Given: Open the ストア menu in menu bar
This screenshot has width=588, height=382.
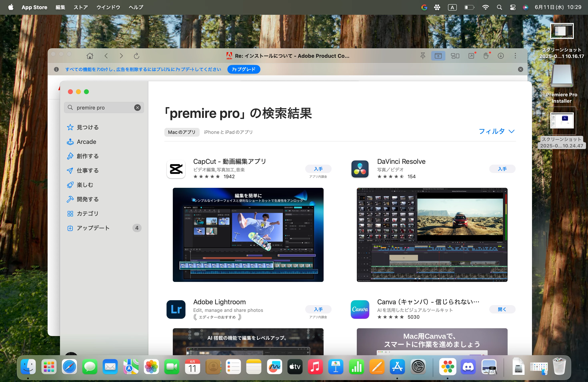Looking at the screenshot, I should tap(81, 7).
